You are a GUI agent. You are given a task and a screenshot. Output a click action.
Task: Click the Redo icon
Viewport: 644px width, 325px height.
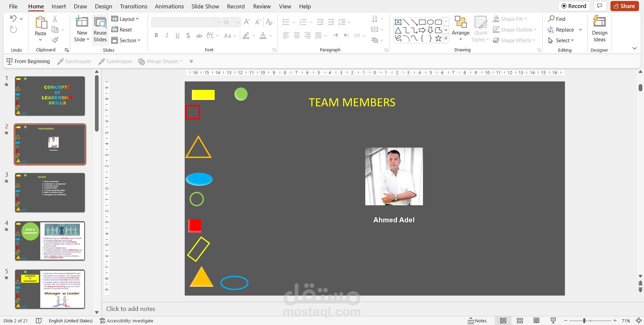tap(13, 30)
